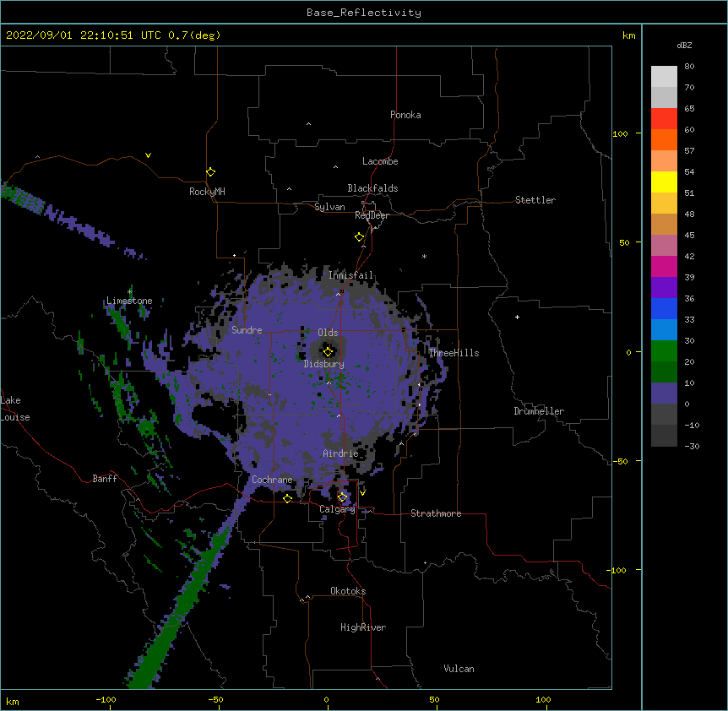Click the HighRiver town label
Viewport: 728px width, 711px height.
click(x=363, y=627)
